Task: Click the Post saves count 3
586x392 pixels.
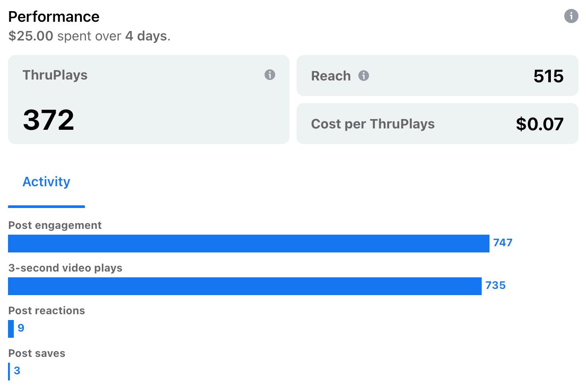Action: tap(17, 371)
